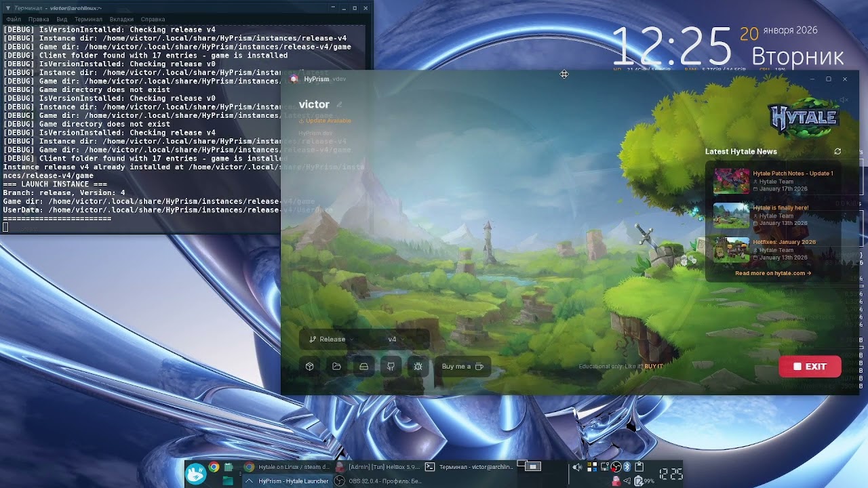Switch to Hytale on Linux Chrome task
Screen dimensions: 868x488
click(x=288, y=467)
